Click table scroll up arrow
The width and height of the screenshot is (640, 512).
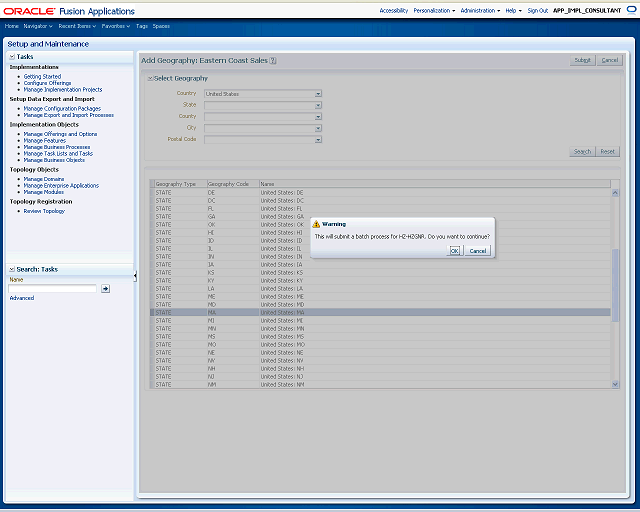tap(615, 193)
